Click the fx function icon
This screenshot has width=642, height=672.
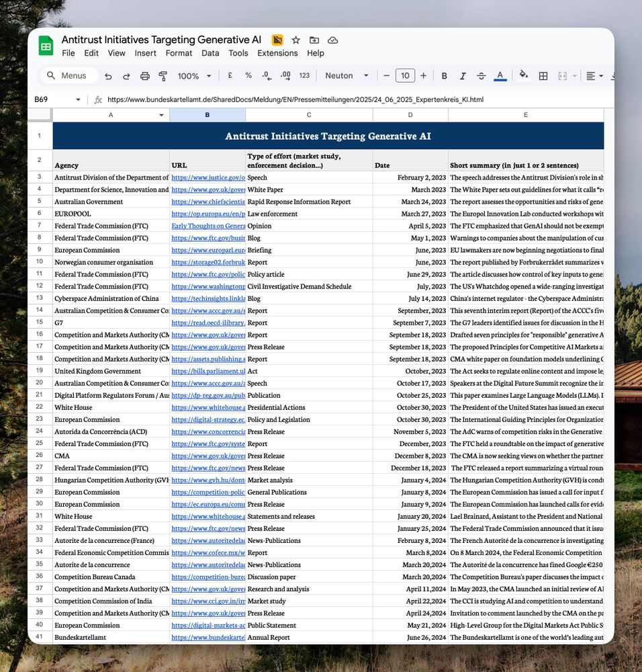click(x=98, y=99)
